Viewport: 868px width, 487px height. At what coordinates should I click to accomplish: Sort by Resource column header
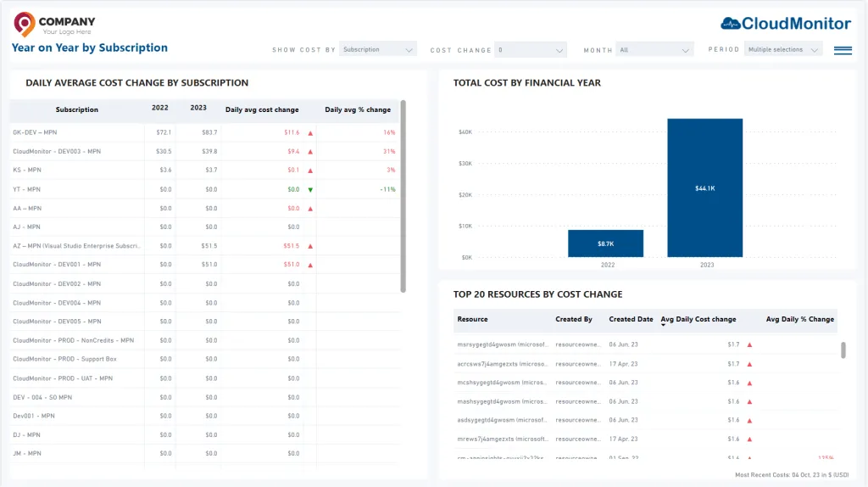point(472,319)
